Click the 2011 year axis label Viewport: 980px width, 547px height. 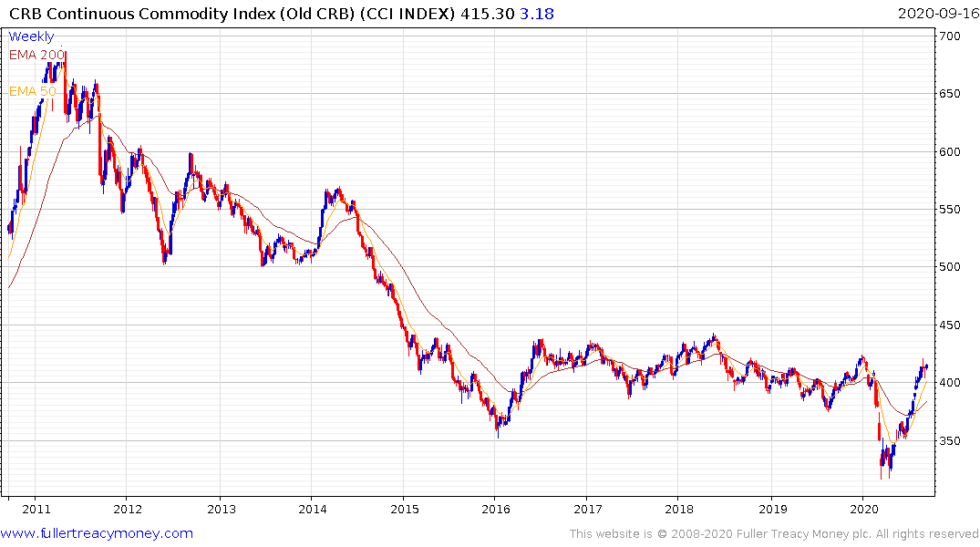click(36, 509)
